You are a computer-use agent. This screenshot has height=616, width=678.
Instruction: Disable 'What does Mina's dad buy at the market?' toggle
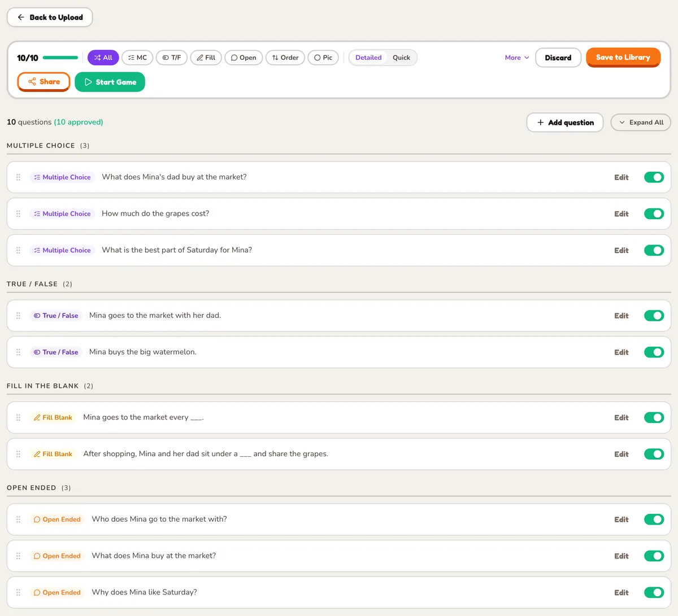[x=654, y=177]
